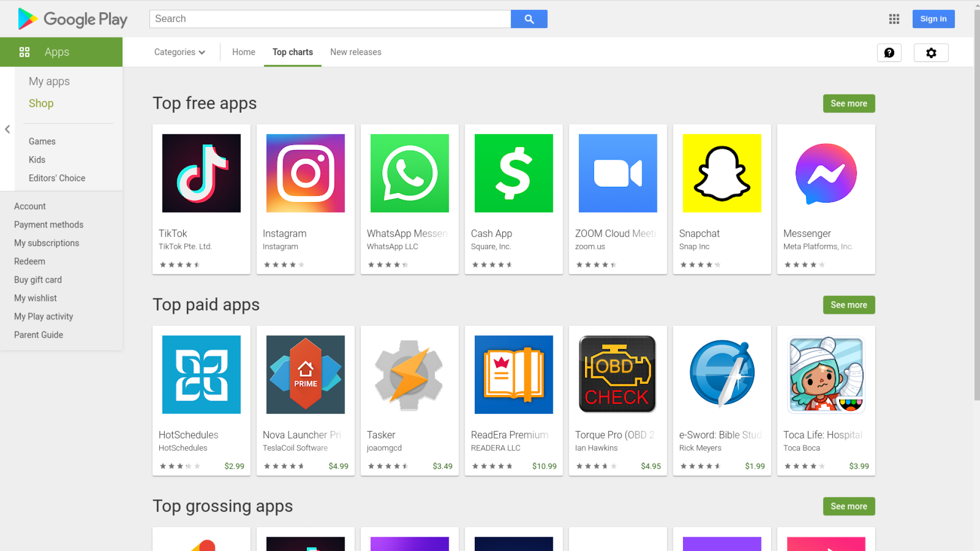Click the Sign in button
Viewport: 980px width, 551px height.
coord(933,19)
